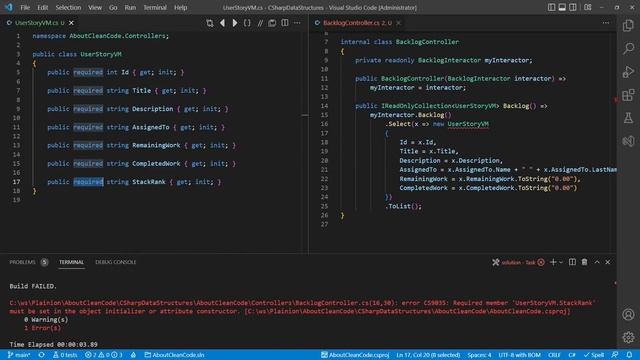Click the double slash comment action
Screen dimensions: 640x360
point(260,23)
